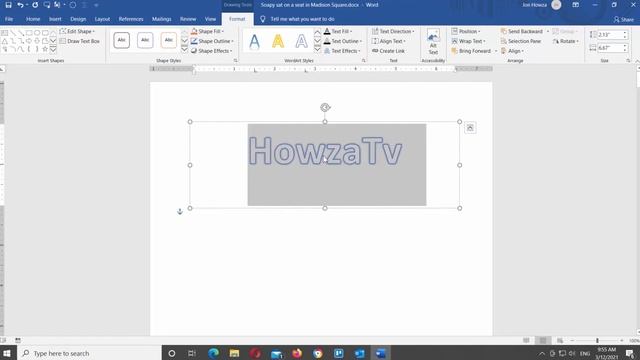Click the Layout Options icon beside text box
This screenshot has height=360, width=640.
[470, 128]
